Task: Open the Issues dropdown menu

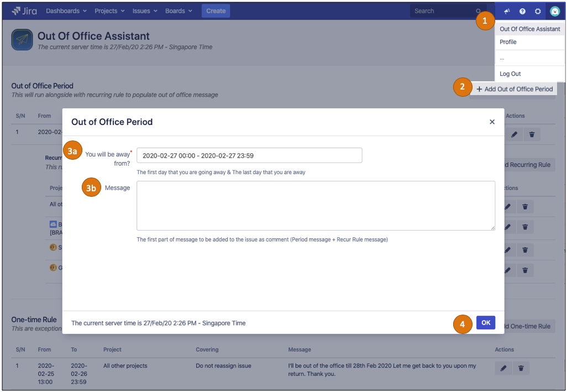Action: pyautogui.click(x=145, y=11)
